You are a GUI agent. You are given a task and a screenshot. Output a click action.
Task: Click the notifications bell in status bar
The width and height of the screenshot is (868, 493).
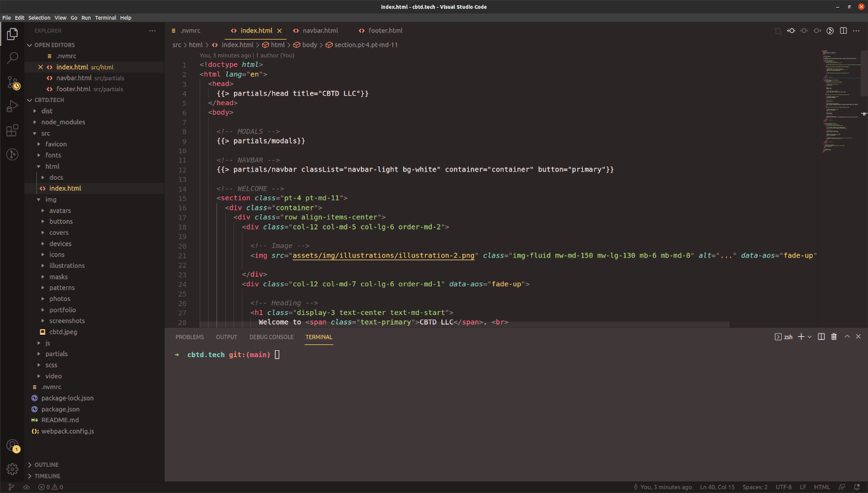[857, 487]
